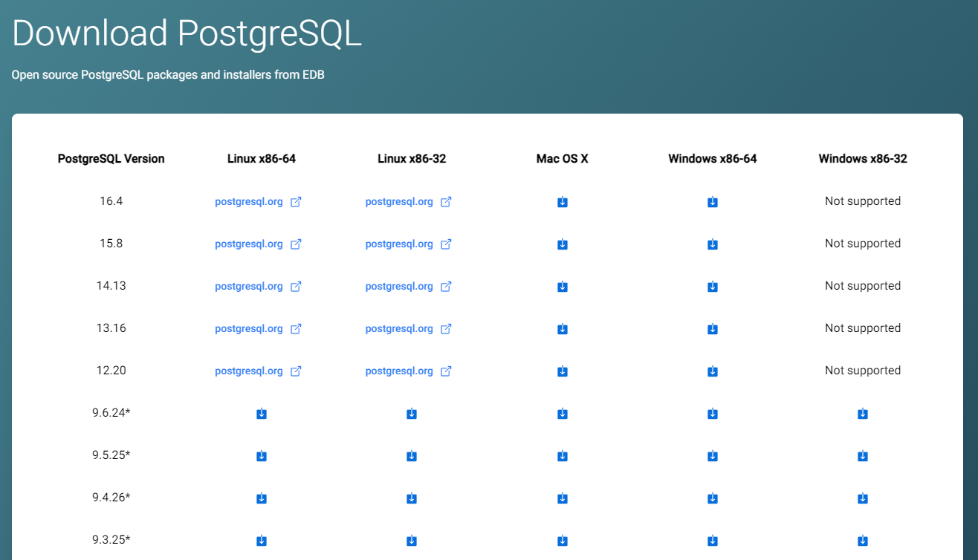Download PostgreSQL 14.13 for Windows x86-64

coord(713,286)
